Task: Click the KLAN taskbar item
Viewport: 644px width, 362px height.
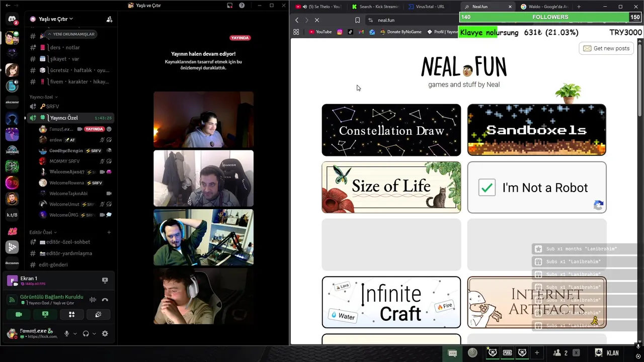Action: pos(607,353)
